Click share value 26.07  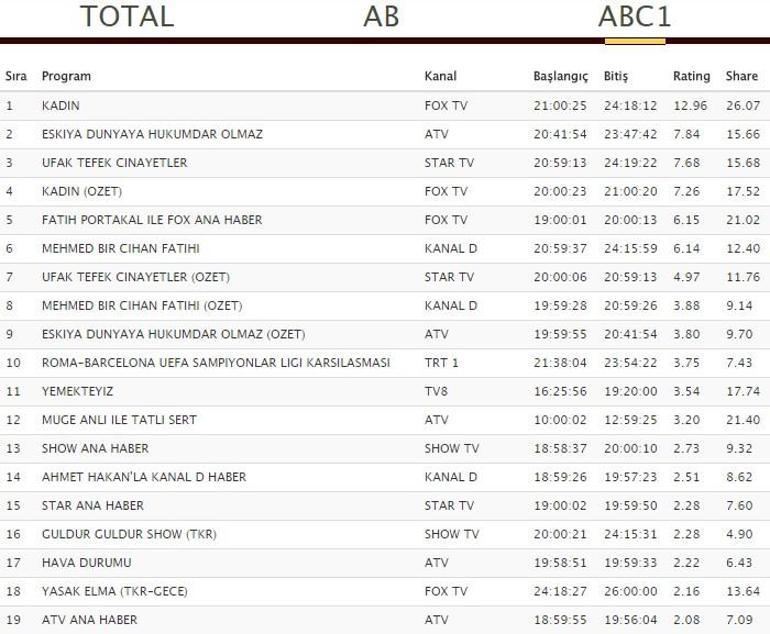click(743, 106)
